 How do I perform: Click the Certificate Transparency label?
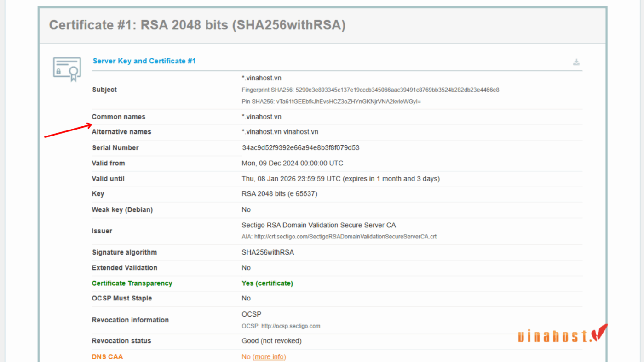click(x=132, y=283)
